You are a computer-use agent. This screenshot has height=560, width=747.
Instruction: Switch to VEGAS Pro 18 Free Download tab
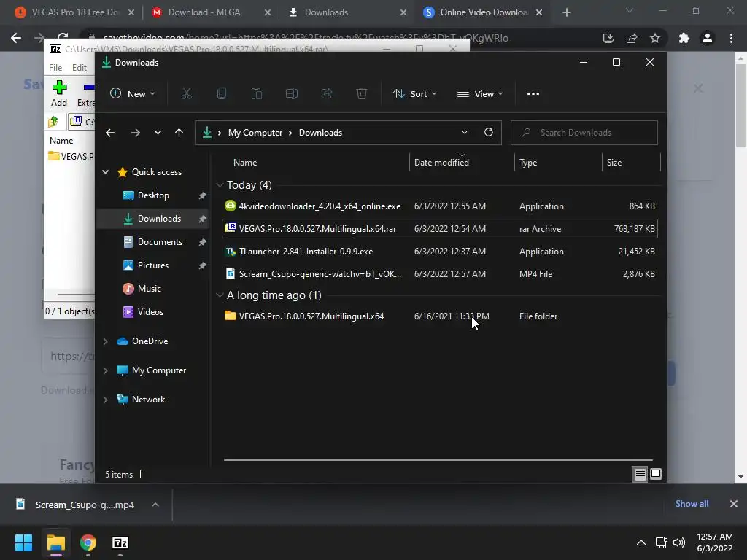click(75, 12)
